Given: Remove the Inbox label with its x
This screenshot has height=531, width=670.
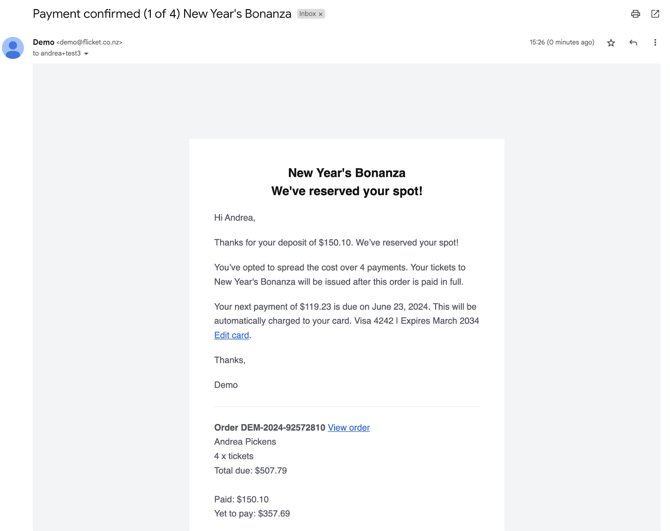Looking at the screenshot, I should 320,14.
